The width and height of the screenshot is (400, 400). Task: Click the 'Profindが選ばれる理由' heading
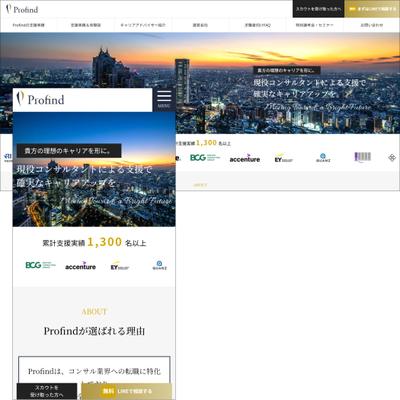94,331
